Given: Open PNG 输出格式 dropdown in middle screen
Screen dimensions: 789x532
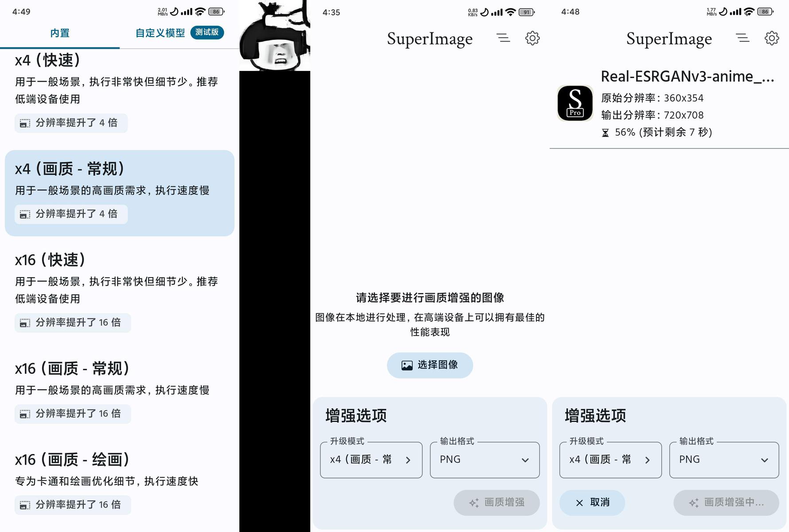Looking at the screenshot, I should [x=484, y=460].
